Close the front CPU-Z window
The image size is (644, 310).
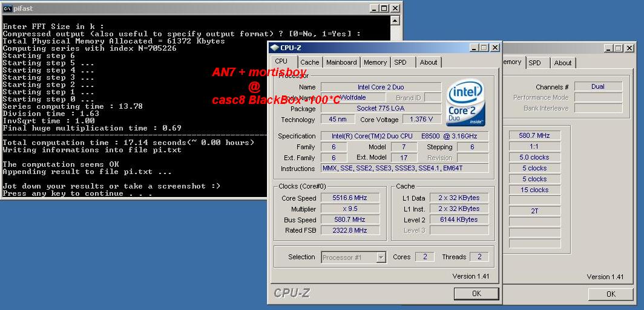coord(495,48)
